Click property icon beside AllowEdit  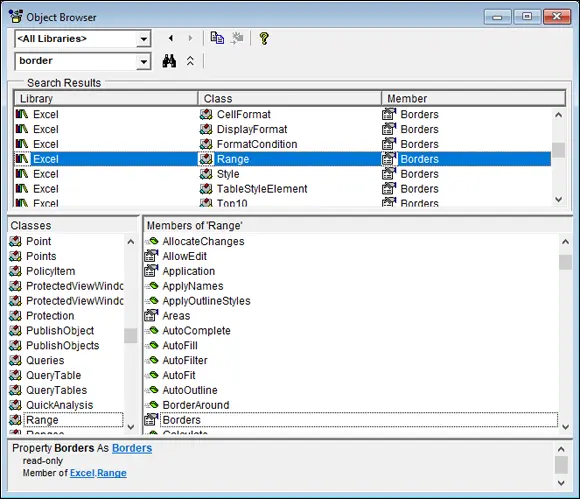tap(151, 256)
